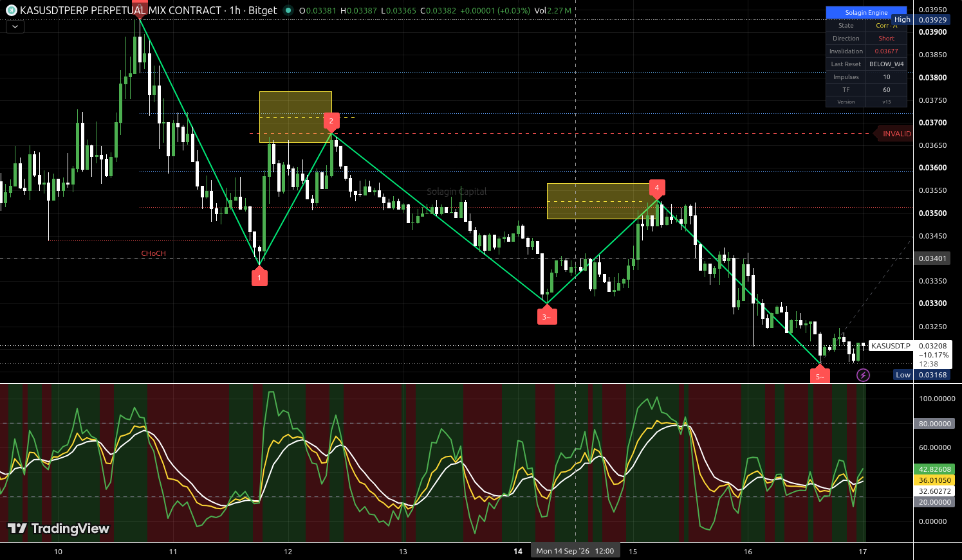This screenshot has height=560, width=962.
Task: Click the close value C0.03382 in legend
Action: tap(439, 10)
